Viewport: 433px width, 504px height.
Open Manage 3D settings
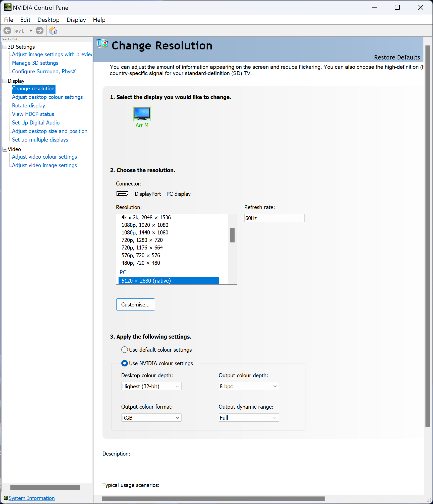(x=35, y=63)
